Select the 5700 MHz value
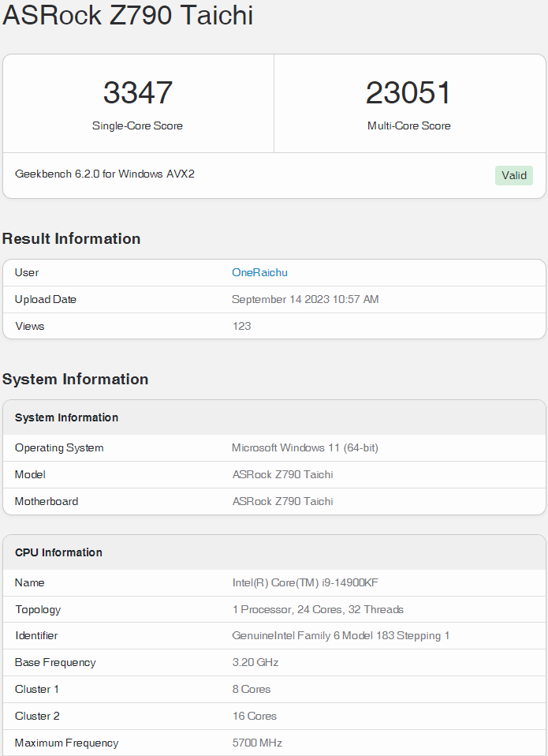The image size is (548, 756). coord(257,743)
